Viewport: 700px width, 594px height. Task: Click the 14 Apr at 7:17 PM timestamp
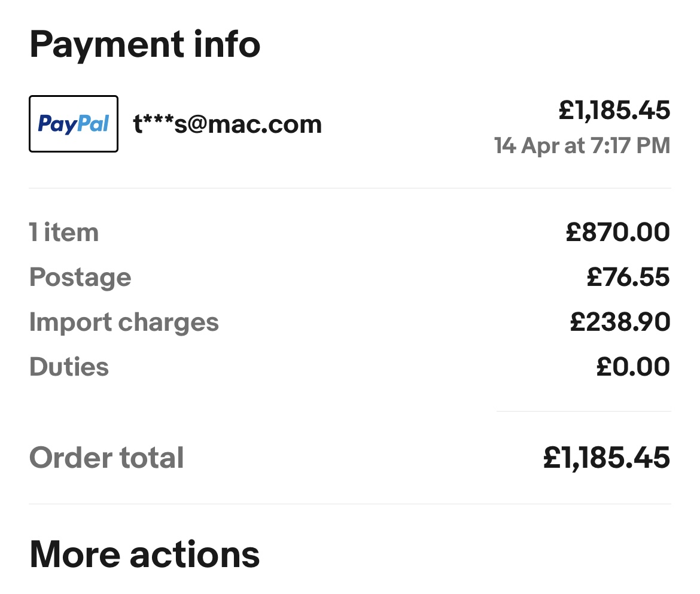[582, 146]
